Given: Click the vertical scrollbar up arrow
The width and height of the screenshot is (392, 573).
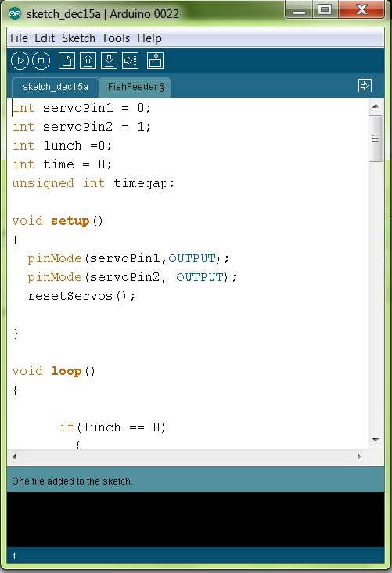Looking at the screenshot, I should click(x=376, y=106).
